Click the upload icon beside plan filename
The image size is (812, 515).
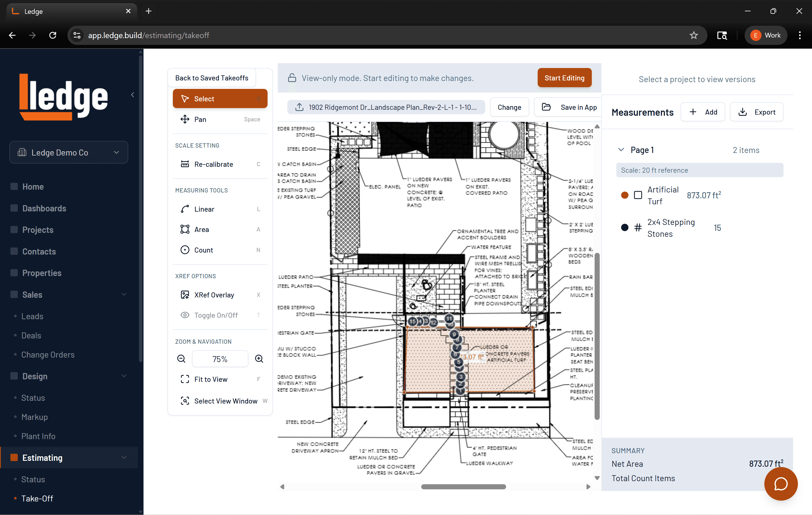click(x=299, y=107)
